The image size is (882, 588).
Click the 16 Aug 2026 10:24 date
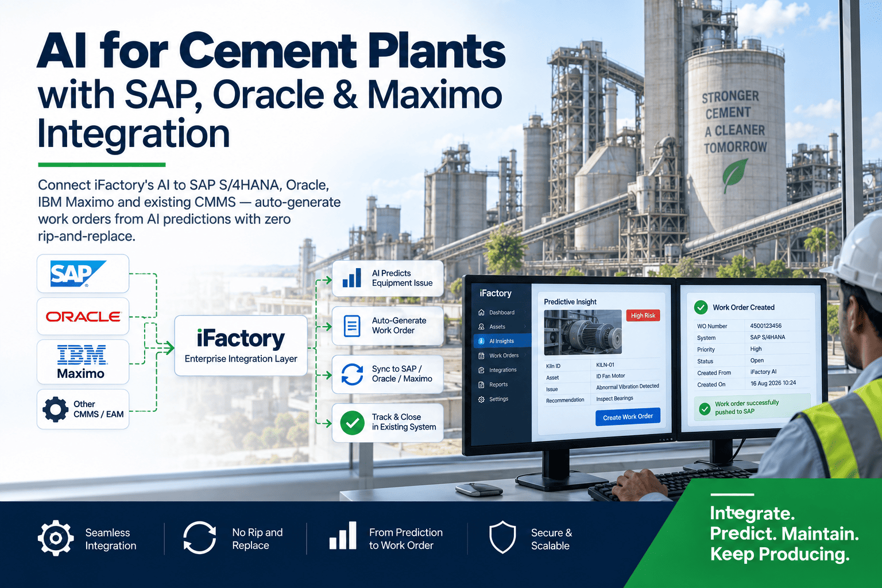[x=773, y=383]
